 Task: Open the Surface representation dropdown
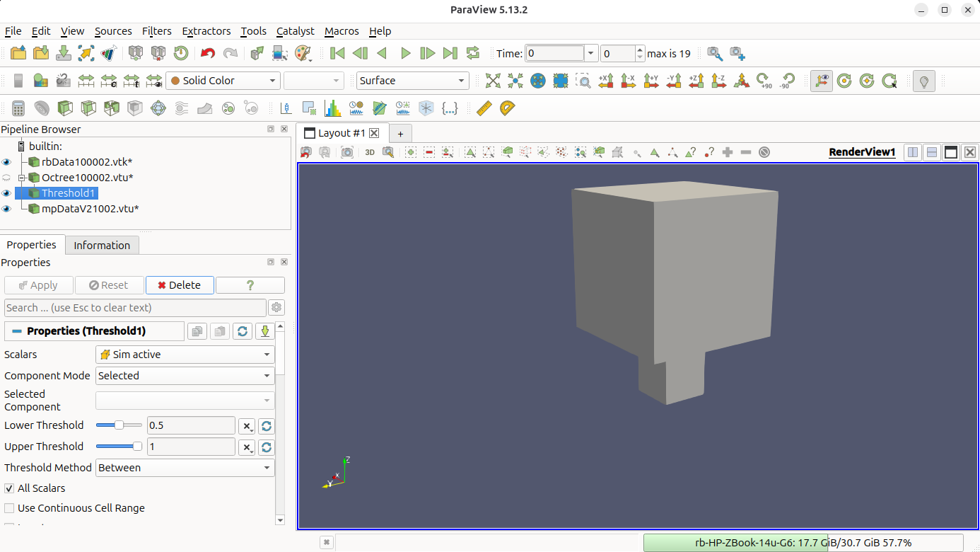pos(413,81)
